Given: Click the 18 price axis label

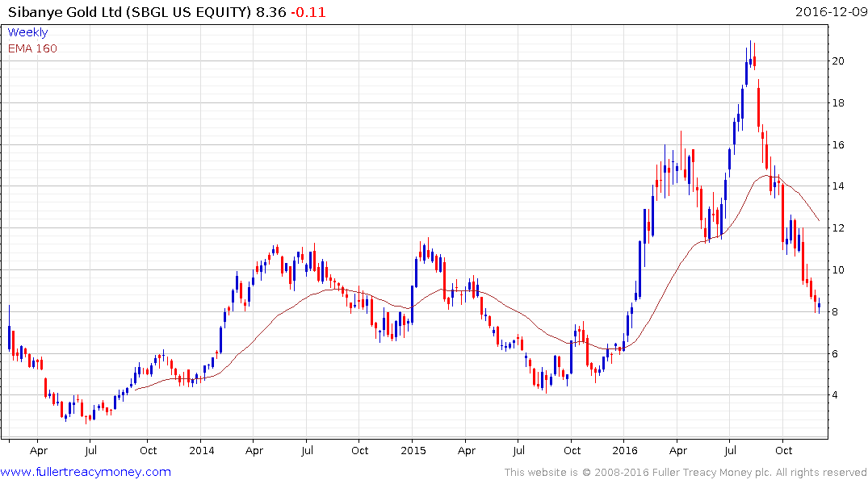Looking at the screenshot, I should (838, 103).
